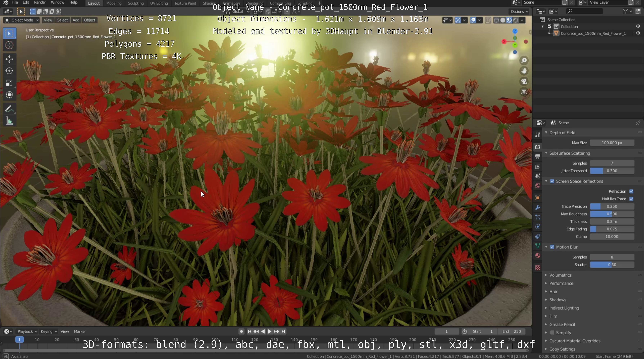Click the zoom view magnifier icon
Screen dimensions: 644x359
coord(524,61)
